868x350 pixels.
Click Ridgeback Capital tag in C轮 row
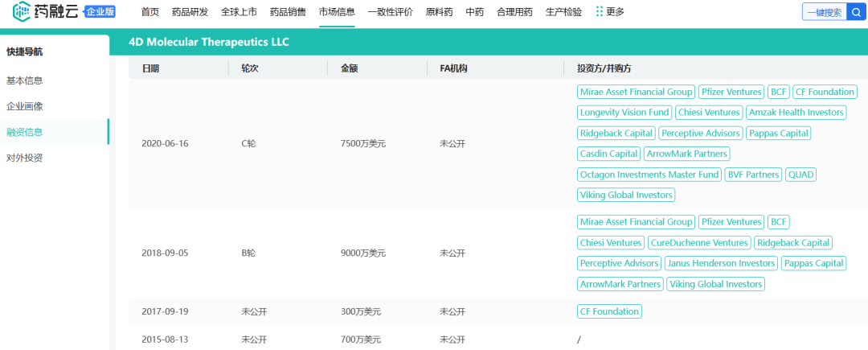pos(616,134)
